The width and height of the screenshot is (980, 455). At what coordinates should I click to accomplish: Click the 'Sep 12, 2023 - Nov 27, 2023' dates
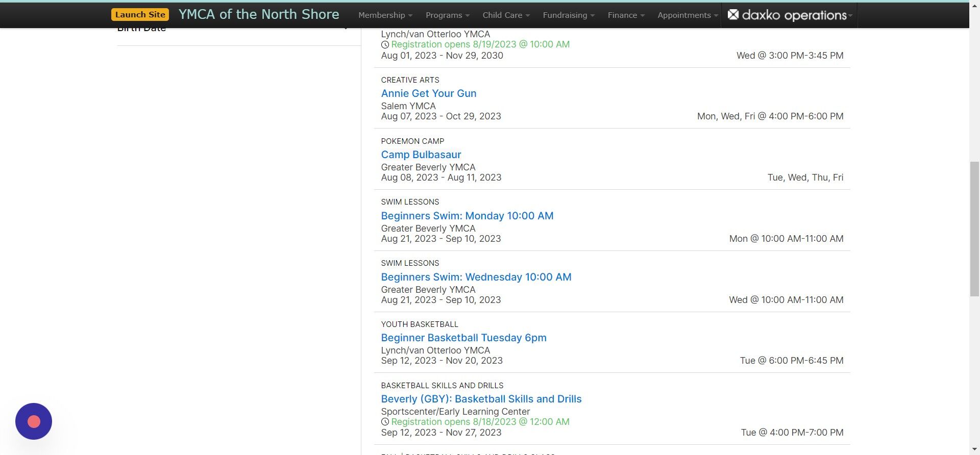pyautogui.click(x=441, y=433)
